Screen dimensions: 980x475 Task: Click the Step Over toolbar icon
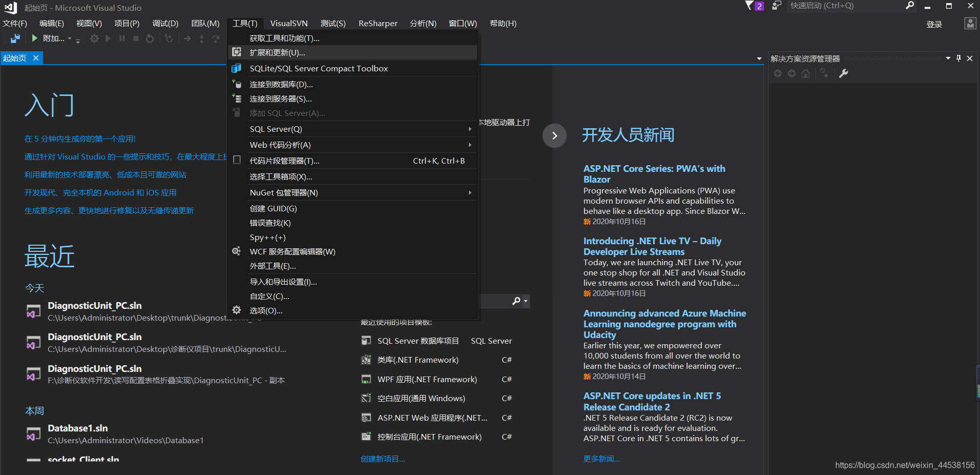coord(215,38)
